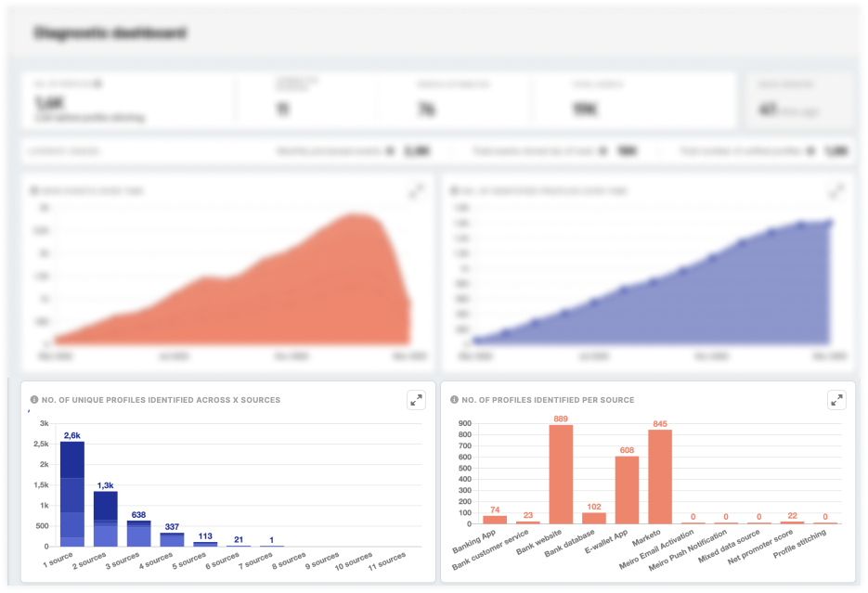Click the "Meiro Email Activation" axis label
This screenshot has height=593, width=868.
(x=656, y=549)
